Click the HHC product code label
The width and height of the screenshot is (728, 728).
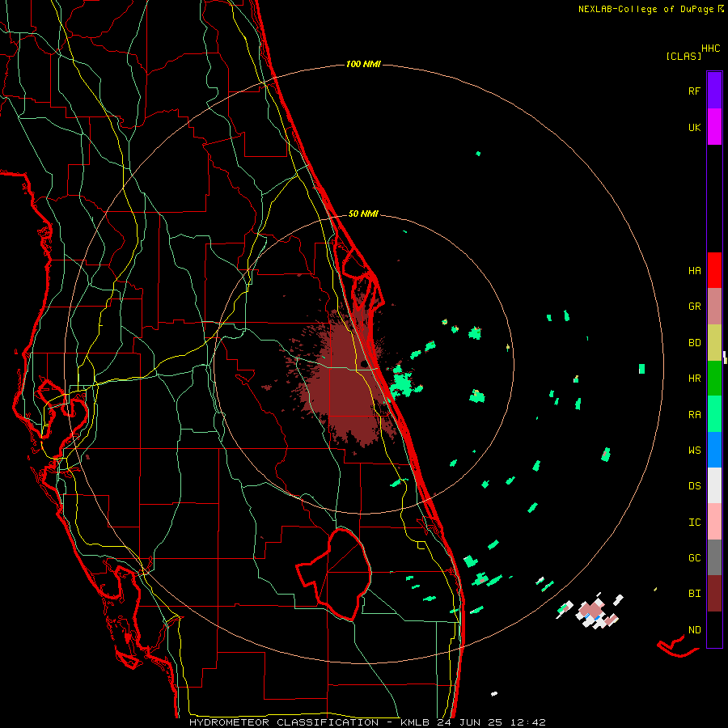711,49
